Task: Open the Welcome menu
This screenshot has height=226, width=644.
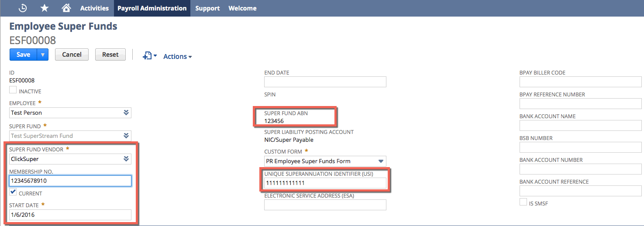Action: coord(242,8)
